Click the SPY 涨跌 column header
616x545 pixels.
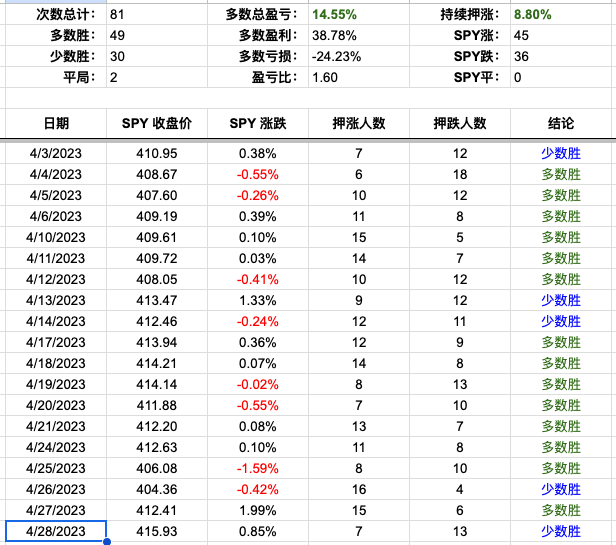pyautogui.click(x=258, y=123)
